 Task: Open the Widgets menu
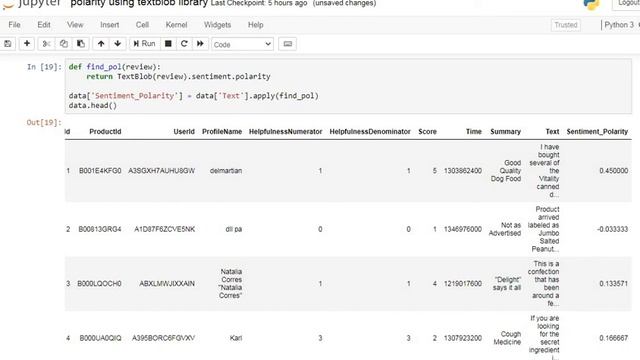218,25
